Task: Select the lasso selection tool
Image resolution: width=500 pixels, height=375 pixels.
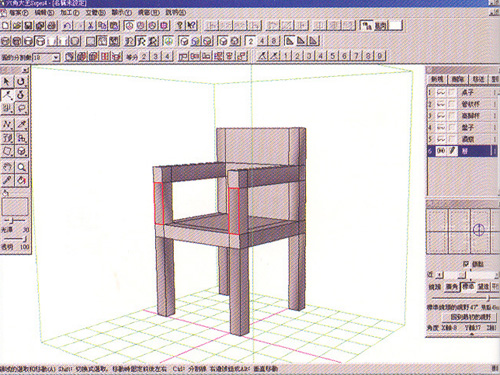Action: coord(21,108)
